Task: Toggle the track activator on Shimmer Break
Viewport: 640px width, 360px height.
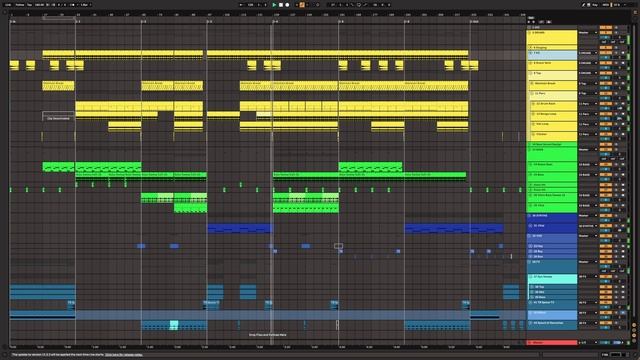Action: point(605,83)
